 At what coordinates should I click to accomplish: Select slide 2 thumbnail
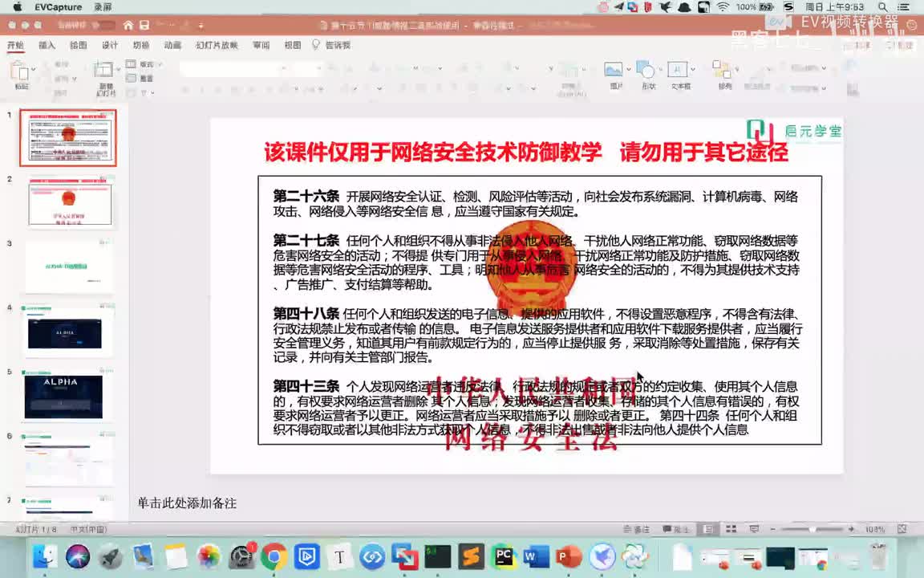tap(70, 202)
